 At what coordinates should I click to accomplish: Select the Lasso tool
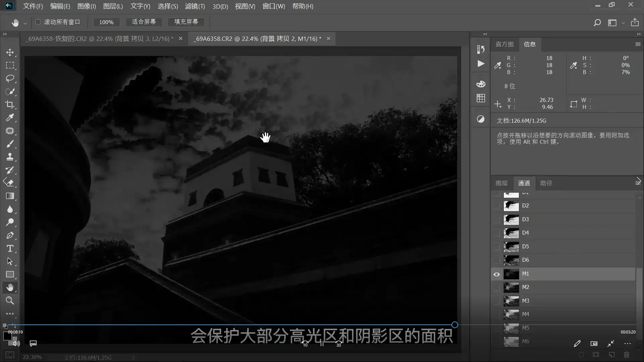pyautogui.click(x=10, y=79)
